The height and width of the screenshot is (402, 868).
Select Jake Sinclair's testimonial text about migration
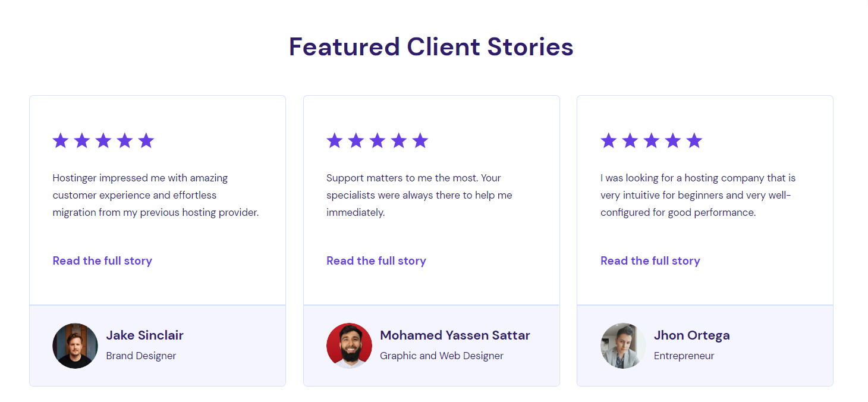coord(155,194)
